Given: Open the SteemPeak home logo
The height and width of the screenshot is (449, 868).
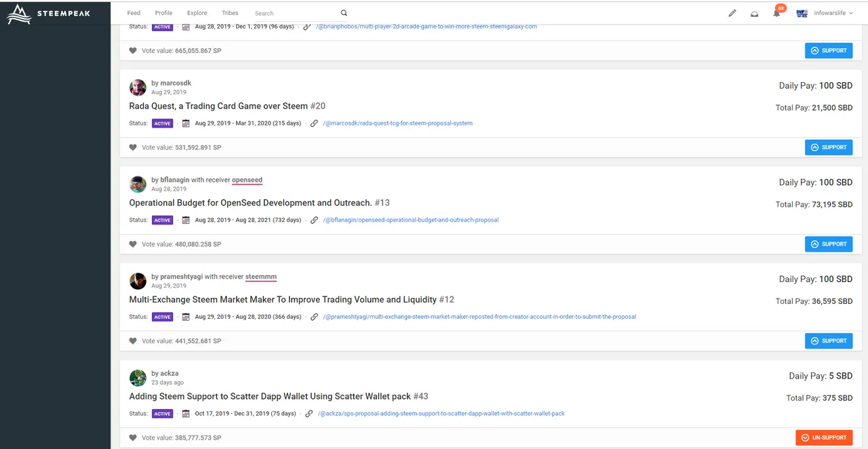Looking at the screenshot, I should pos(48,14).
